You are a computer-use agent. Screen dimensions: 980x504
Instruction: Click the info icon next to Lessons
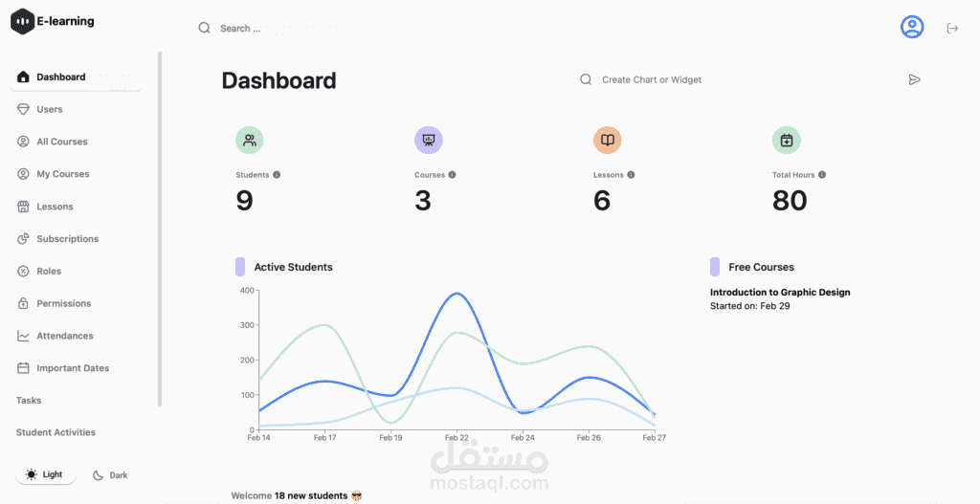tap(632, 175)
